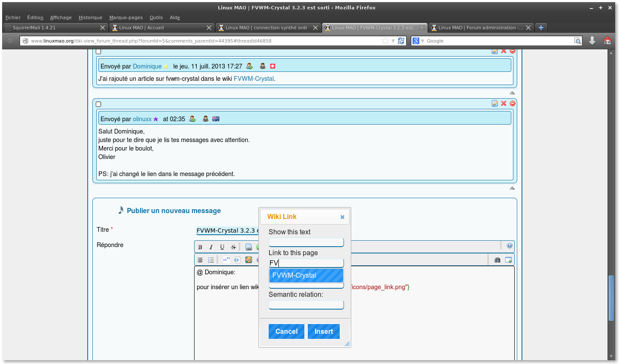619x364 pixels.
Task: Edit olinuxx's post with the pencil icon
Action: [x=495, y=103]
